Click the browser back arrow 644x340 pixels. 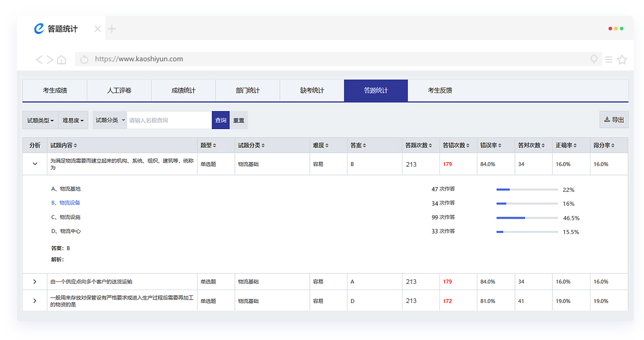point(39,60)
